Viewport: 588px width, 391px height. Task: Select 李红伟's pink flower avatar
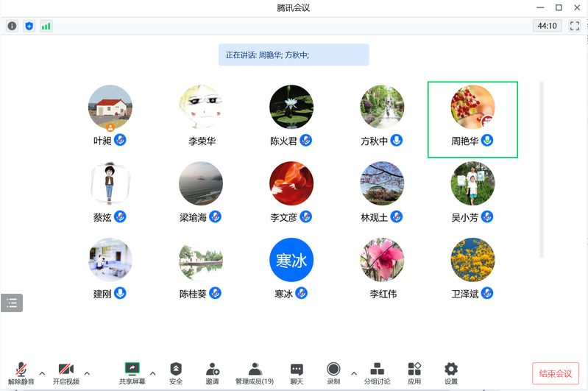click(x=382, y=260)
